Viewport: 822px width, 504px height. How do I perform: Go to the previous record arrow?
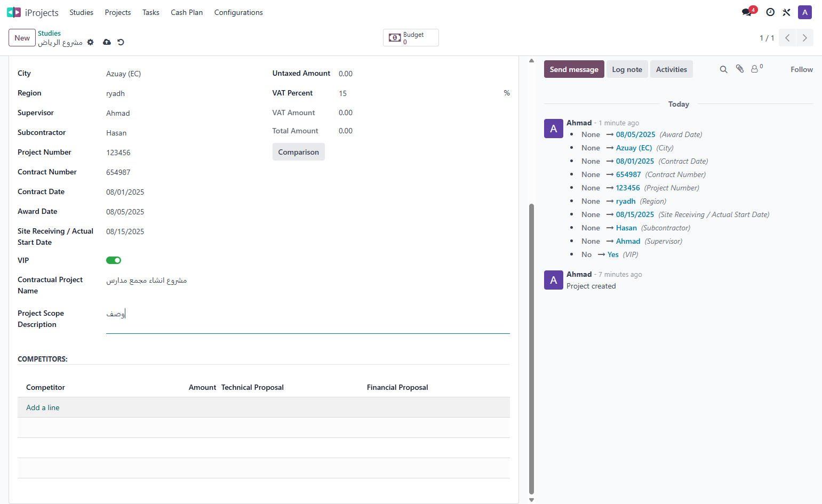click(787, 38)
